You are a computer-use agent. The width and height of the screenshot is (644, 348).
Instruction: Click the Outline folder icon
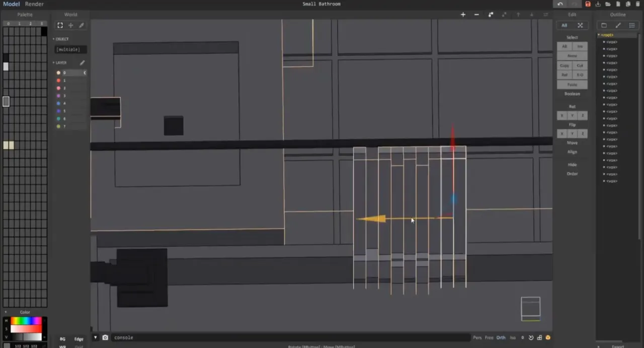click(604, 25)
